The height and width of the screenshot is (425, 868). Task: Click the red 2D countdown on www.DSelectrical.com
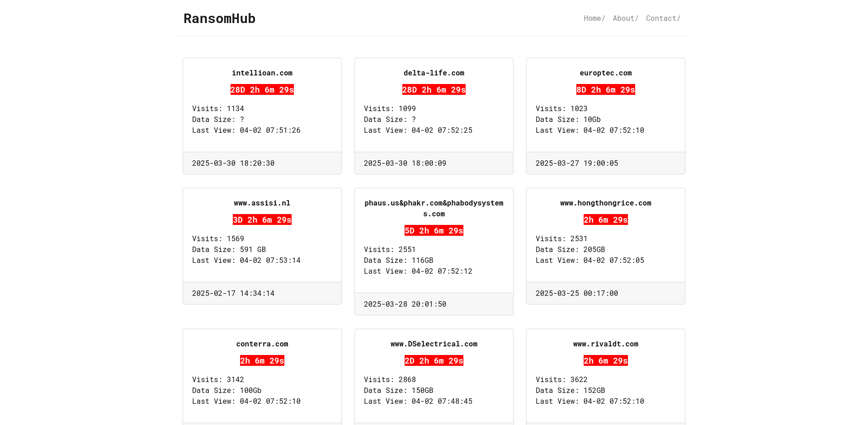[434, 361]
